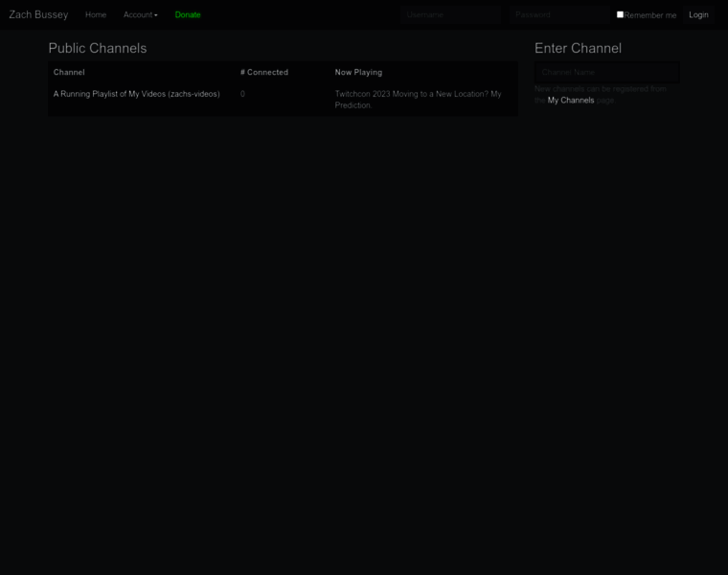Image resolution: width=728 pixels, height=575 pixels.
Task: Click the Public Channels heading
Action: pos(98,48)
